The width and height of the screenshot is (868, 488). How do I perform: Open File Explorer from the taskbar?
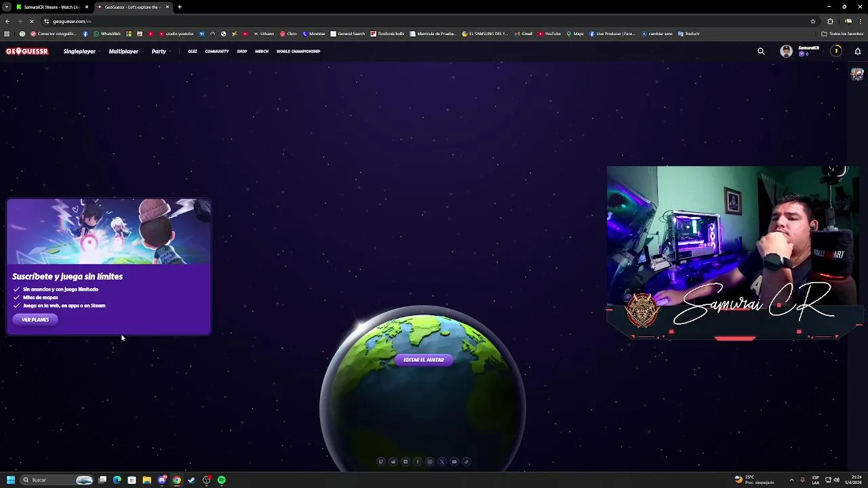pos(146,480)
